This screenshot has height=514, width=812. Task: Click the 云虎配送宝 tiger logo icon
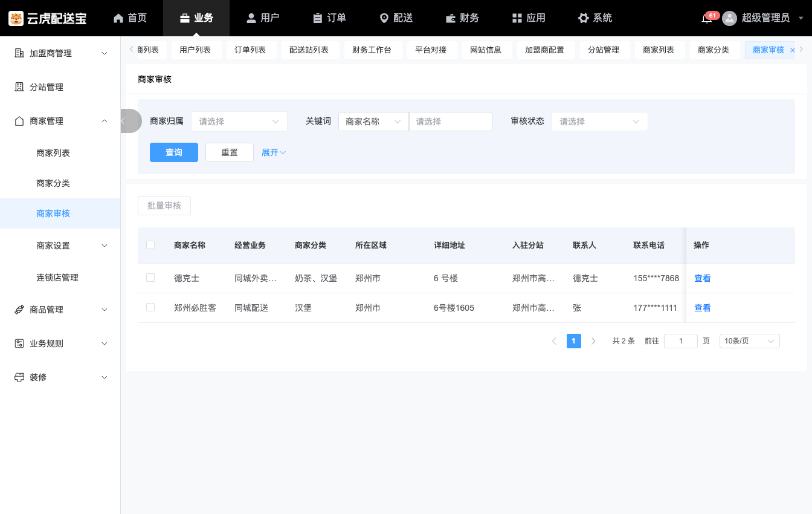click(16, 18)
